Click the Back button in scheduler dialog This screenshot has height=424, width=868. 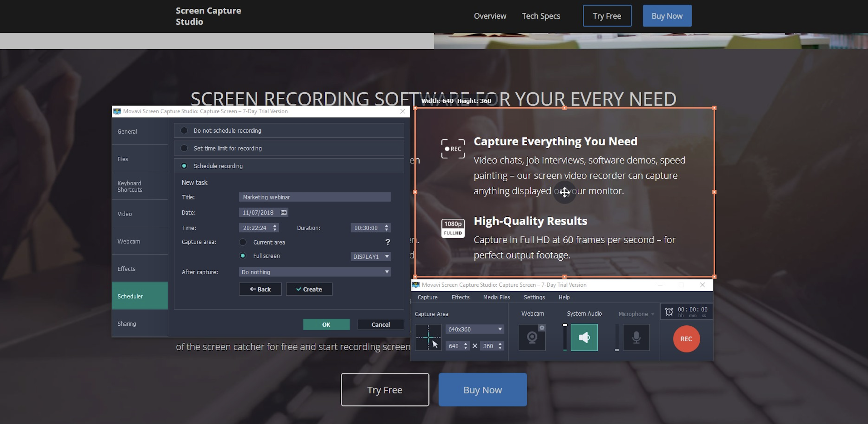(260, 289)
